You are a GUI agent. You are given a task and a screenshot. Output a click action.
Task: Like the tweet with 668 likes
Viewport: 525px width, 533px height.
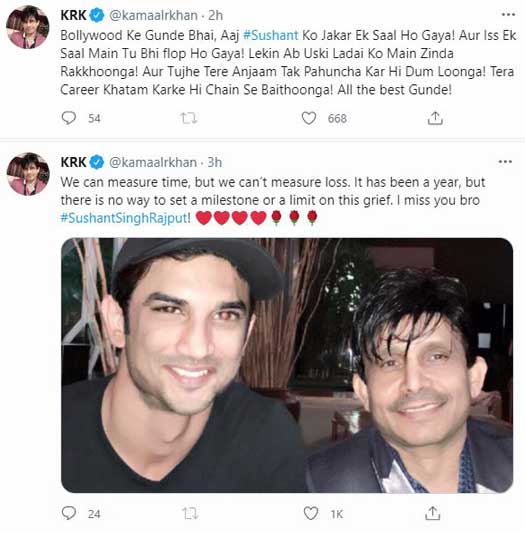pos(309,118)
